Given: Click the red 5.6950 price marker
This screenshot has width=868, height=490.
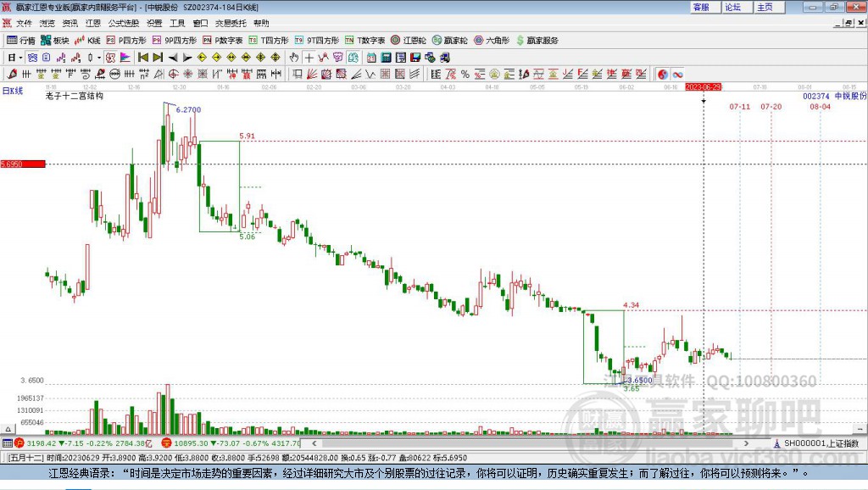Looking at the screenshot, I should click(x=23, y=164).
